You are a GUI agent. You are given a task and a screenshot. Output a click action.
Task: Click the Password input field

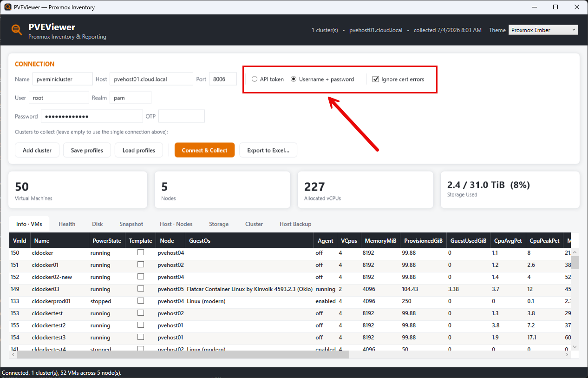pyautogui.click(x=92, y=116)
